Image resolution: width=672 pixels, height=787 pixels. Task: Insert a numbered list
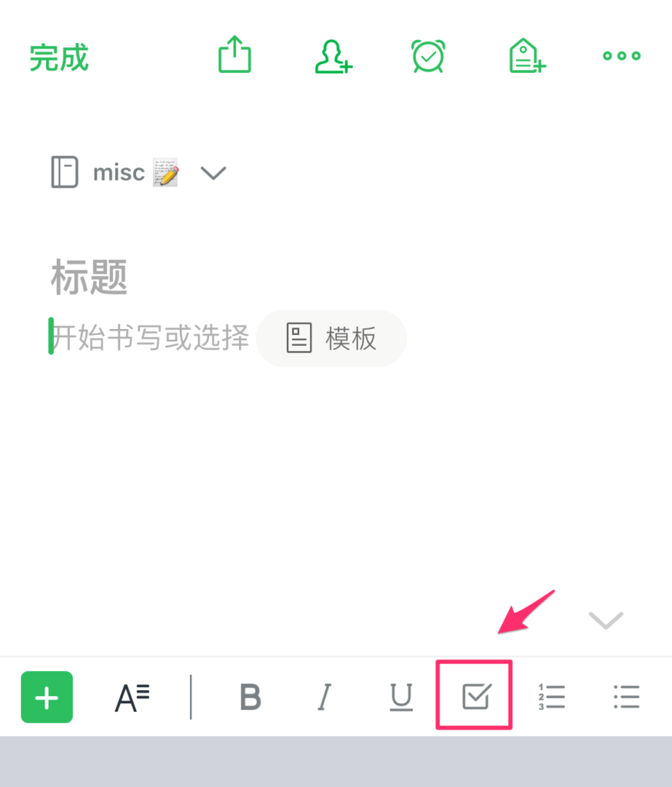pos(551,696)
